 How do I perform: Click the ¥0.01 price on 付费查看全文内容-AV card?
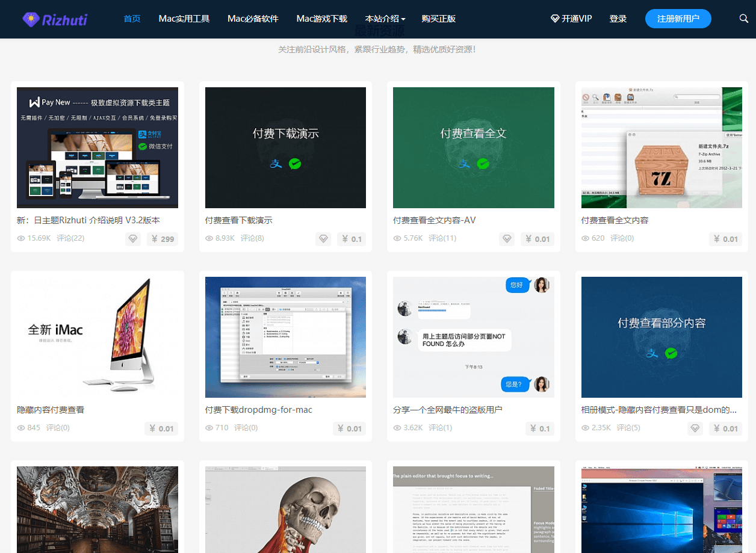[538, 239]
